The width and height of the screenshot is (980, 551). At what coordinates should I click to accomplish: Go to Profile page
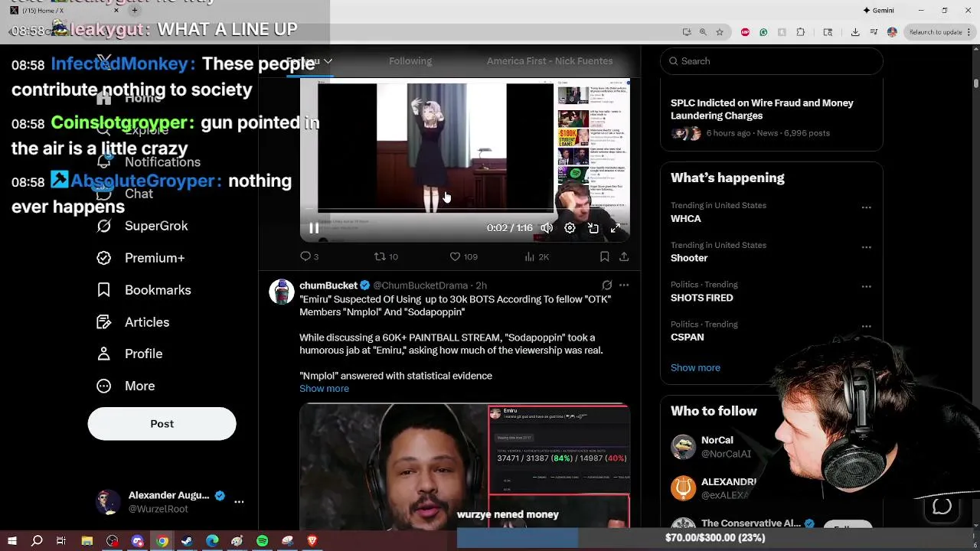130,354
